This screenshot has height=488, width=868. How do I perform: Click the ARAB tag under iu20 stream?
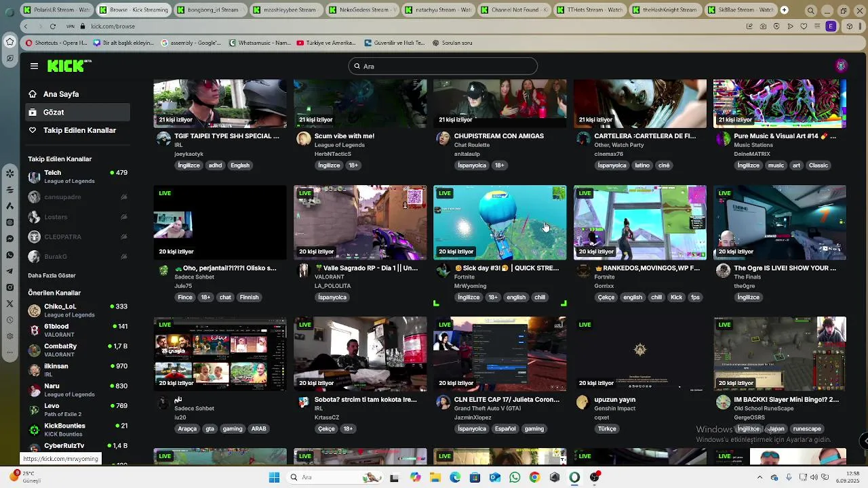tap(258, 429)
